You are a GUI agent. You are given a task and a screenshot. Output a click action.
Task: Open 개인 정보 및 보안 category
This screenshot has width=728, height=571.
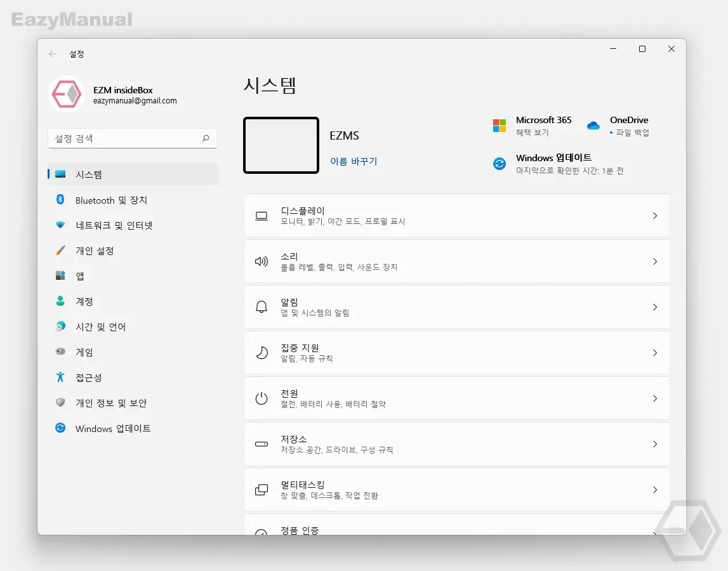(x=132, y=402)
